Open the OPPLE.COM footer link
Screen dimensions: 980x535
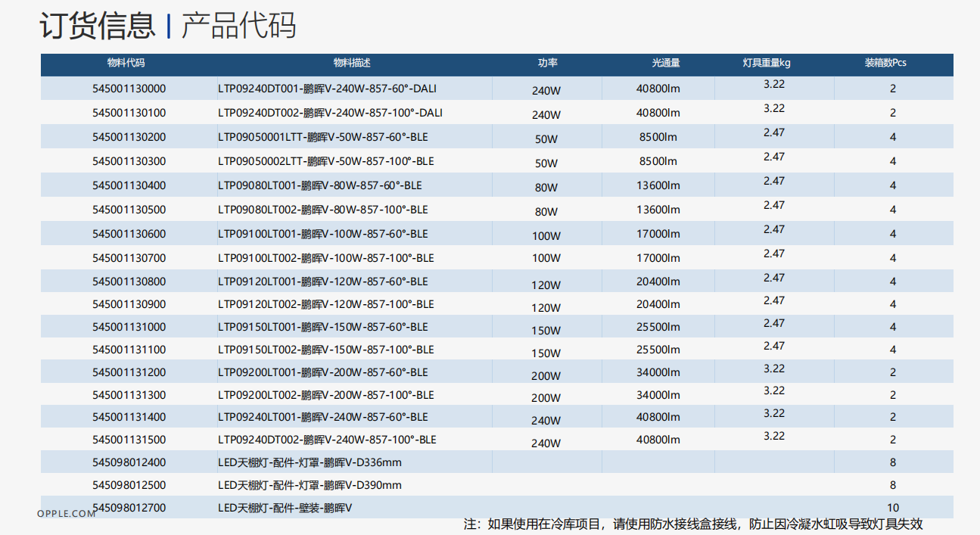pos(67,513)
